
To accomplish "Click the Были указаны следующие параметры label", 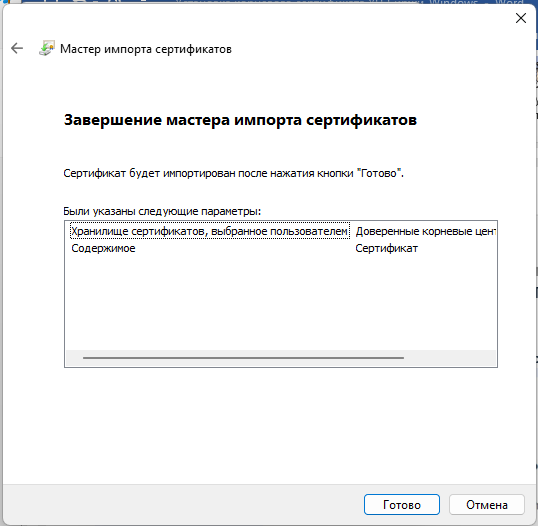I will 162,211.
